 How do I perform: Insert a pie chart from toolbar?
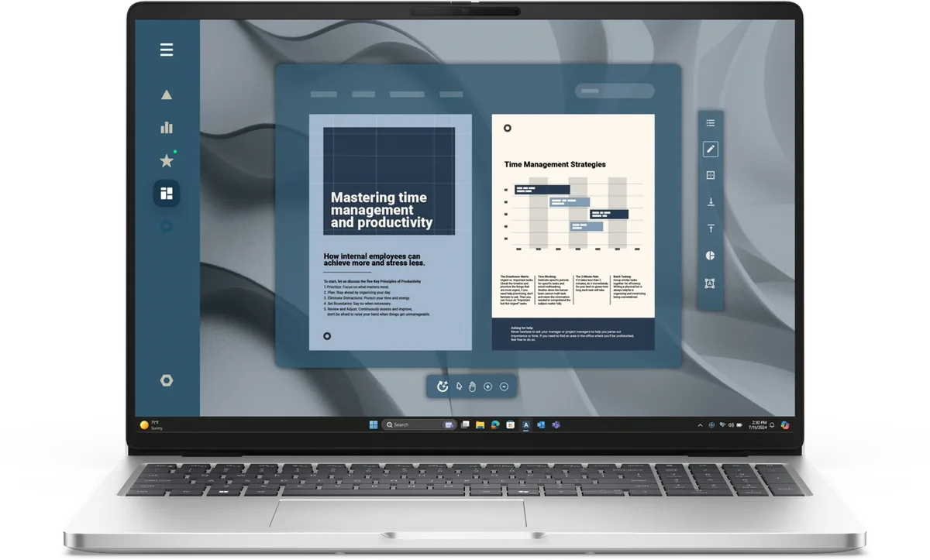click(x=711, y=256)
